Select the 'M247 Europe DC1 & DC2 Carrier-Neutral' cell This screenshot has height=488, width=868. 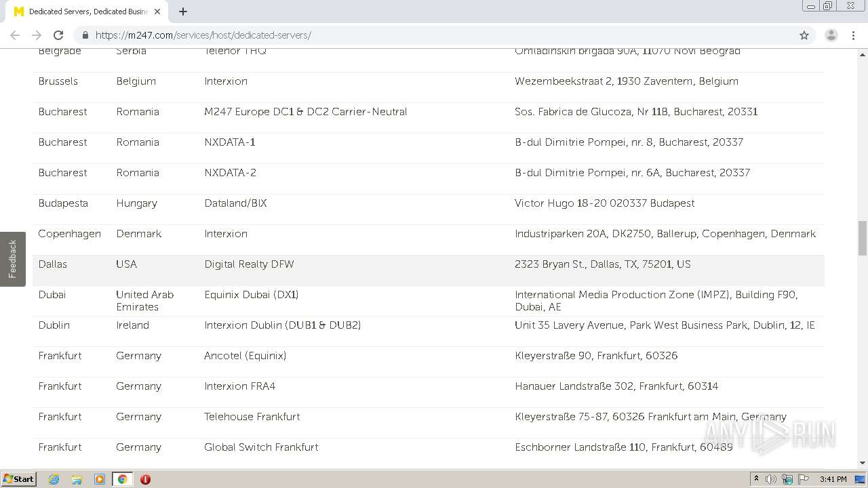point(306,112)
